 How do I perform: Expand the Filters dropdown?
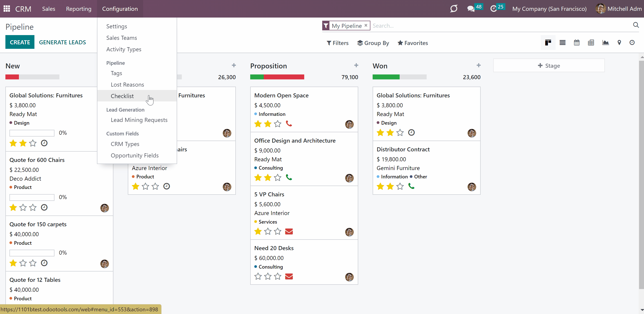click(338, 43)
